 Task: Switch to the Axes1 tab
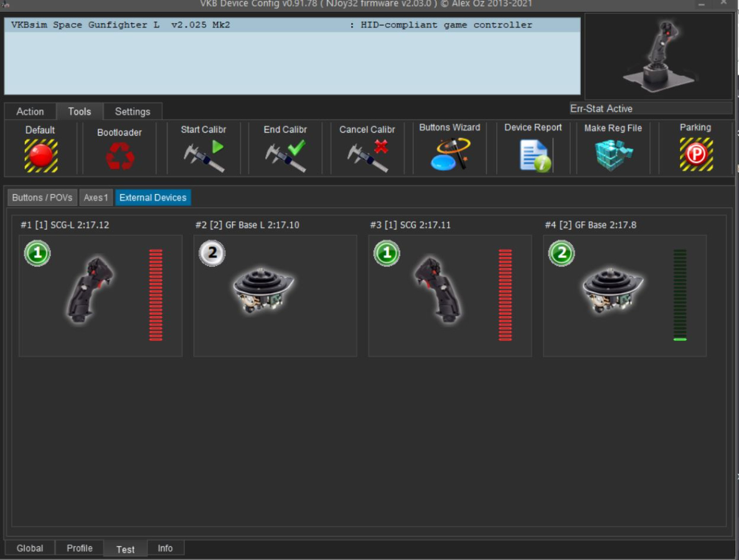[x=96, y=198]
